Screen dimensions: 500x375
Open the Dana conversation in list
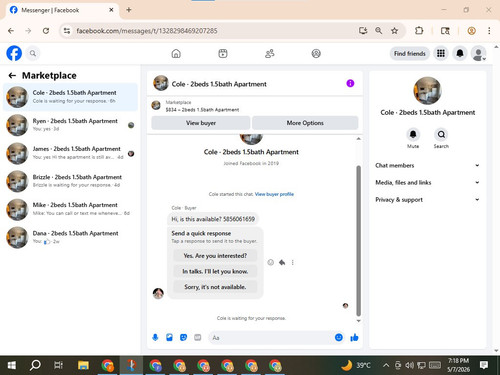pyautogui.click(x=70, y=237)
